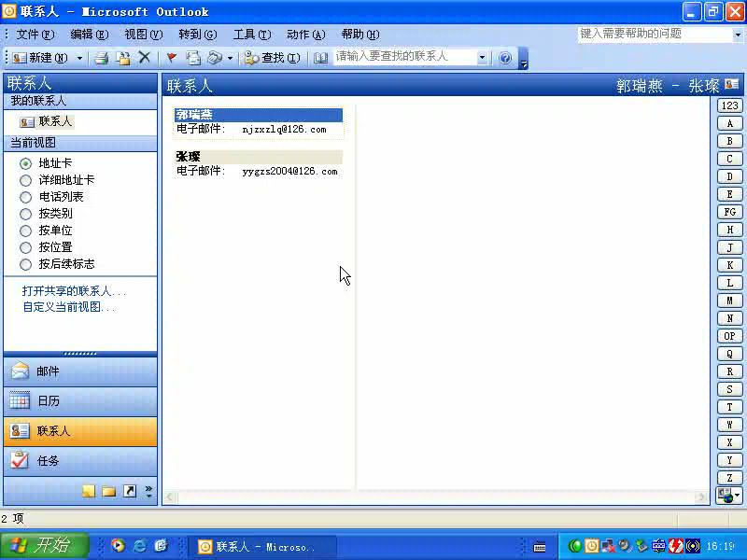This screenshot has width=747, height=560.
Task: Open the language index dropdown below Z
Action: 729,496
